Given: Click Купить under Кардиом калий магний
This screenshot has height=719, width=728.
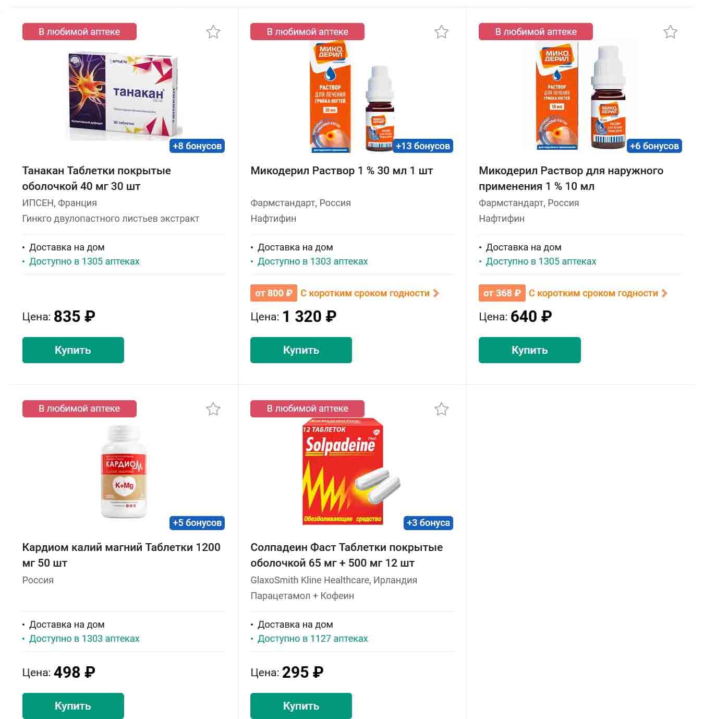Looking at the screenshot, I should click(73, 706).
